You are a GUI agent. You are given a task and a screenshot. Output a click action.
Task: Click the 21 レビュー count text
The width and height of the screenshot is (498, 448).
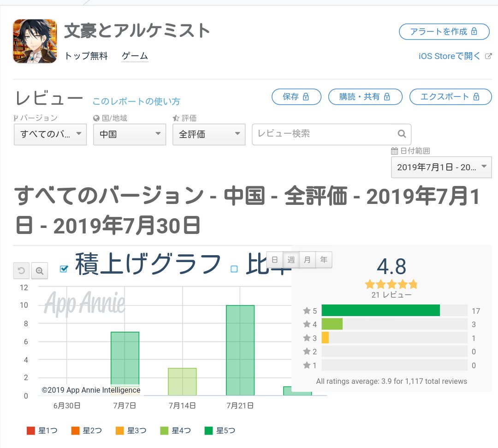[x=391, y=295]
